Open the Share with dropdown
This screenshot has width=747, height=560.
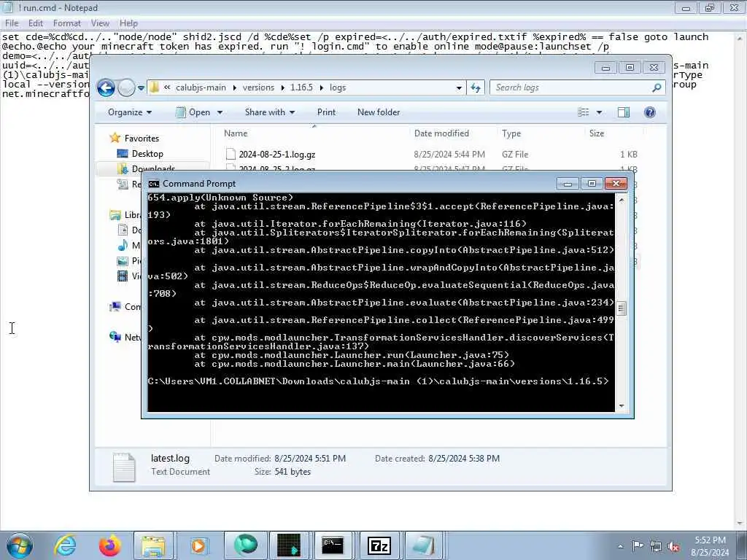click(270, 112)
